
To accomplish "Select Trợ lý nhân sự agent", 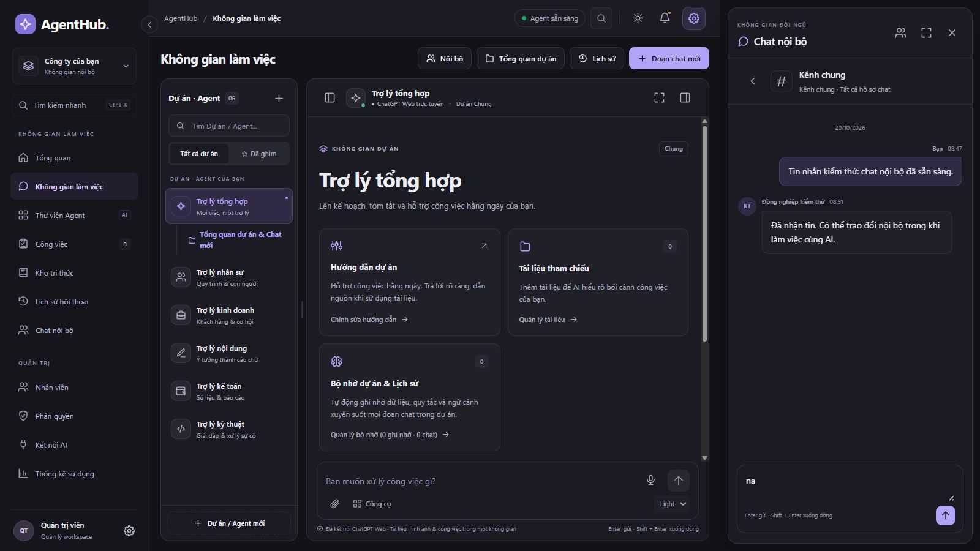I will (x=229, y=277).
